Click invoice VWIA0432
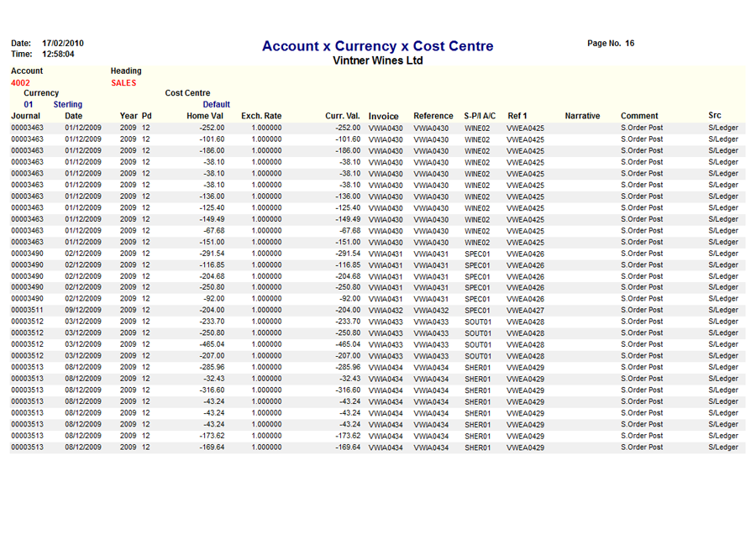Image resolution: width=756 pixels, height=534 pixels. 386,311
